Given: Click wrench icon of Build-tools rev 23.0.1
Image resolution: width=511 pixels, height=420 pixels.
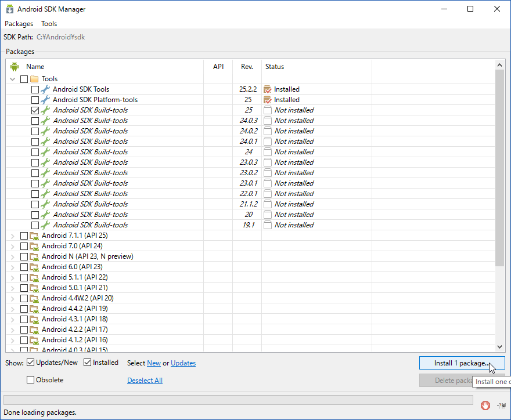Looking at the screenshot, I should tap(45, 183).
